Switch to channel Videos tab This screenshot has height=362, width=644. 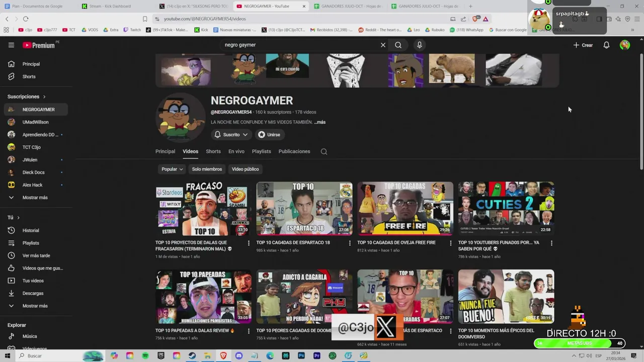tap(190, 151)
